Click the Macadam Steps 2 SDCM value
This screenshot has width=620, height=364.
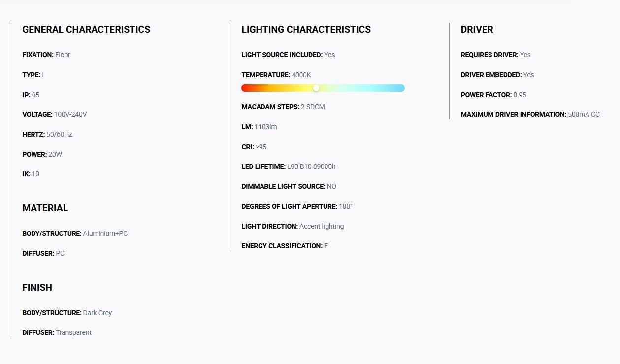coord(313,107)
